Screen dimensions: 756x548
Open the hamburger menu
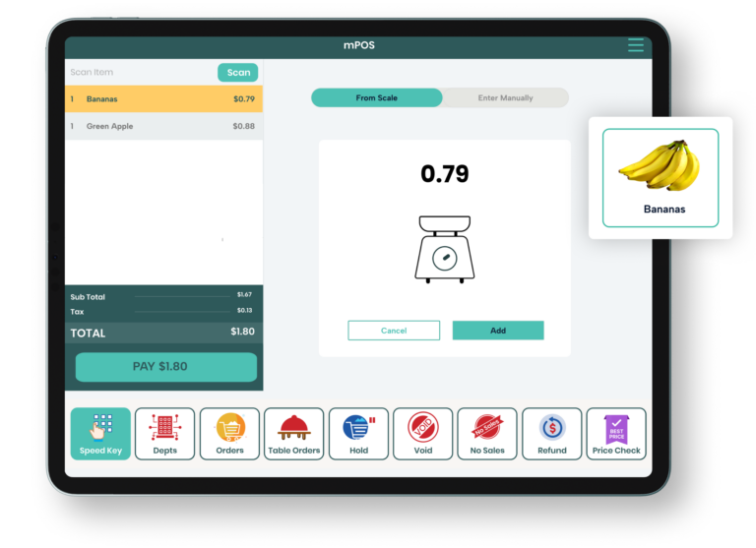(x=636, y=46)
